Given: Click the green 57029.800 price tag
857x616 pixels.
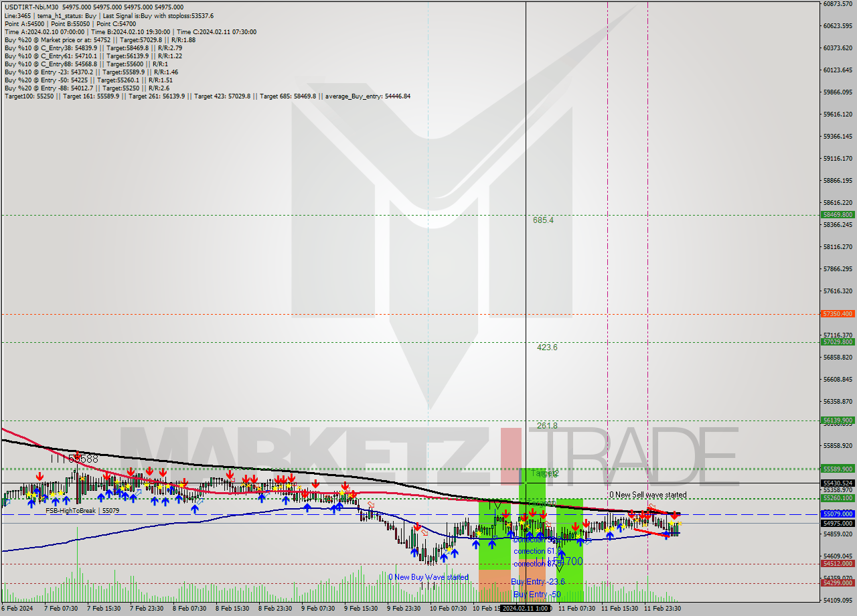Looking at the screenshot, I should coord(837,342).
